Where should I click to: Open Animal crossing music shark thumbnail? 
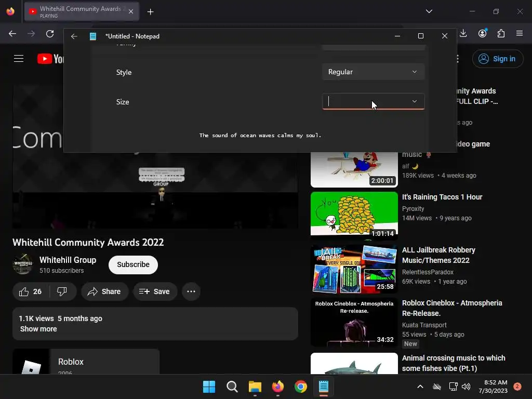pyautogui.click(x=354, y=363)
